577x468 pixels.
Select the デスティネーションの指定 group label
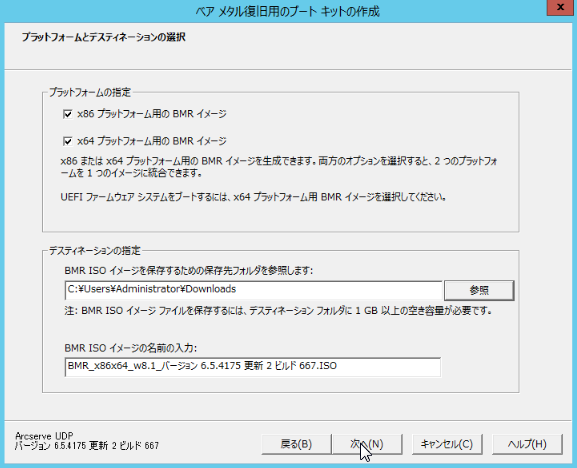[x=95, y=251]
